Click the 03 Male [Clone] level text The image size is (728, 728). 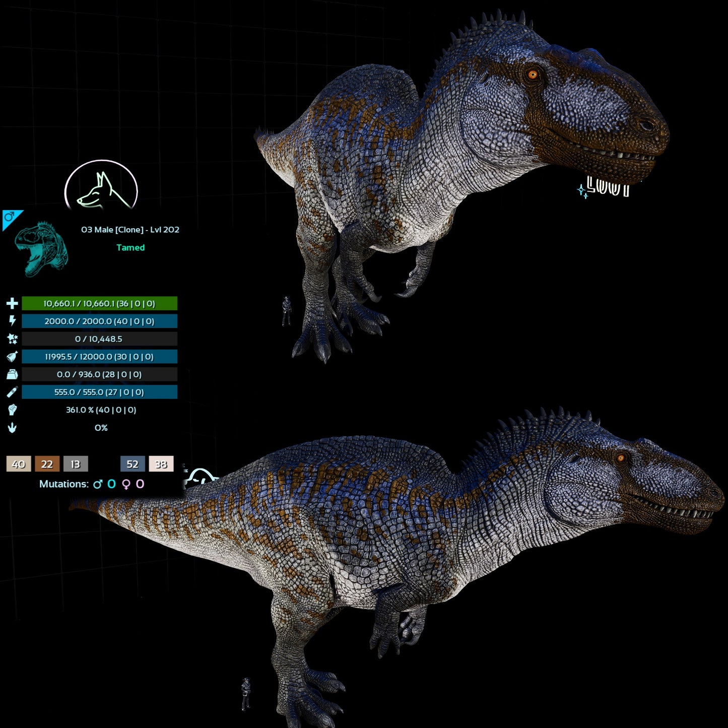click(130, 229)
